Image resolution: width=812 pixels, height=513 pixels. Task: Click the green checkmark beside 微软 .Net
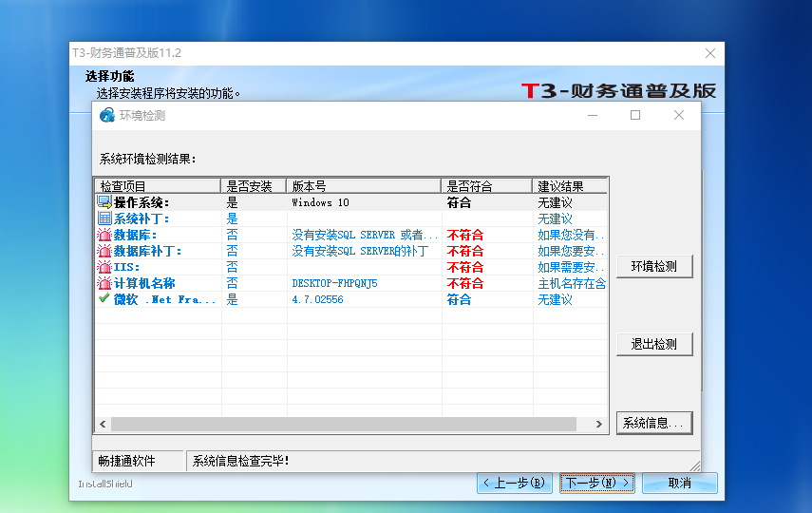(x=104, y=298)
